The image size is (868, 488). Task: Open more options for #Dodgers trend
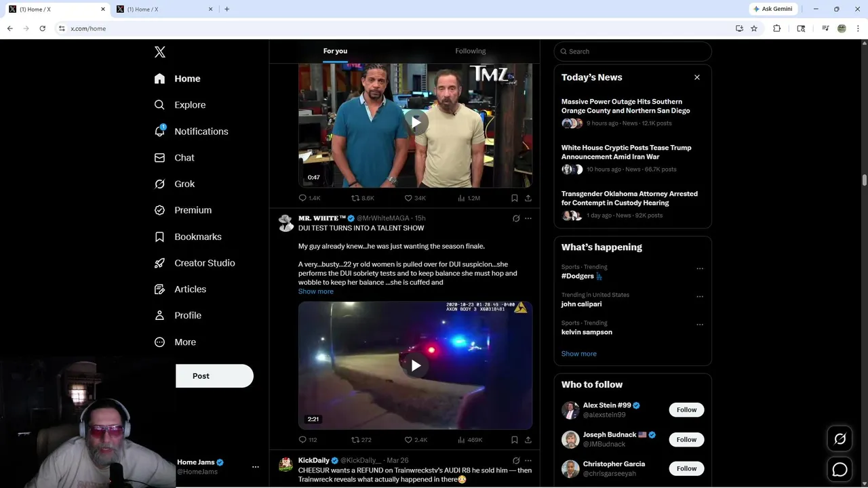(x=700, y=268)
